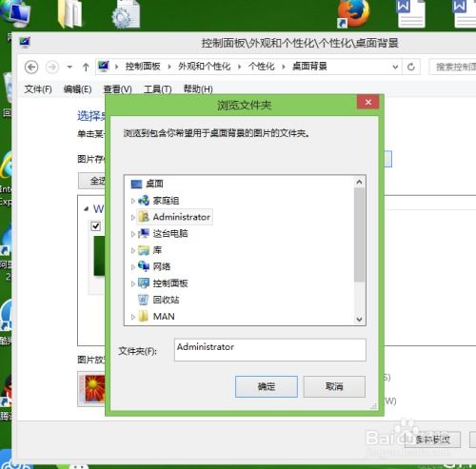Image resolution: width=476 pixels, height=469 pixels.
Task: Expand the 家庭组 tree node
Action: [x=133, y=201]
